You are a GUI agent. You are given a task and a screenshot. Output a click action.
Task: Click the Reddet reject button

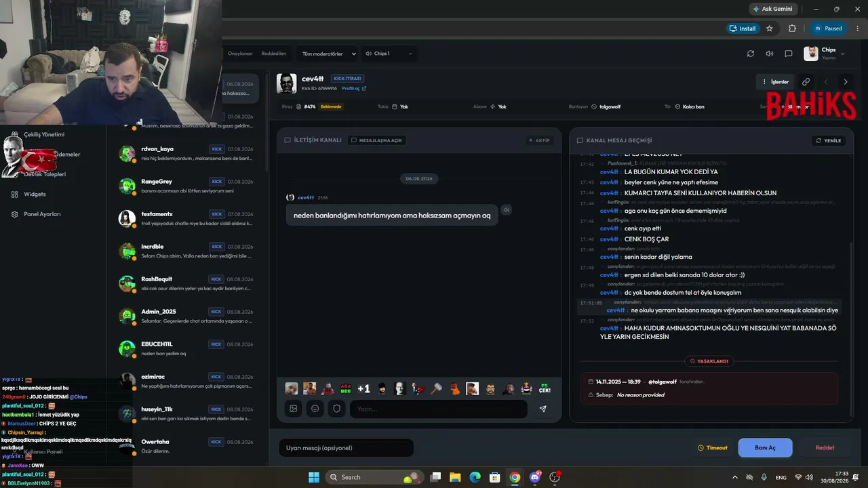[825, 447]
